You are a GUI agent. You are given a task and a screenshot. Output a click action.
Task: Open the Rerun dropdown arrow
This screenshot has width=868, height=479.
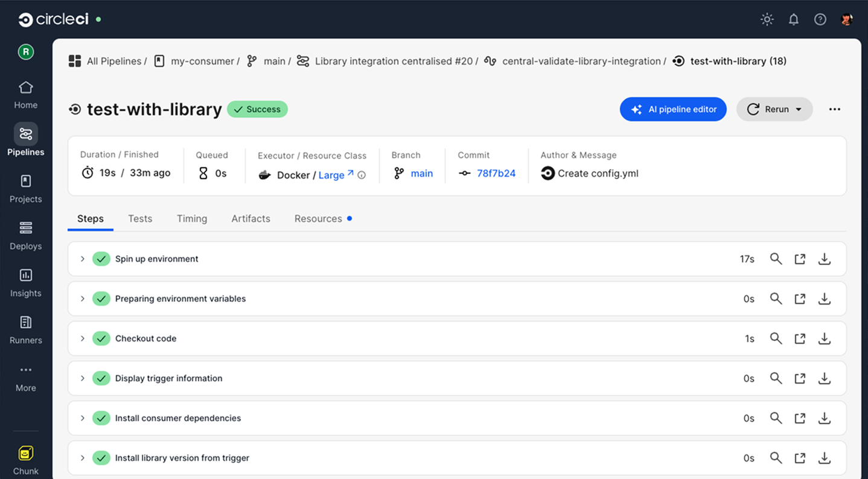coord(798,109)
